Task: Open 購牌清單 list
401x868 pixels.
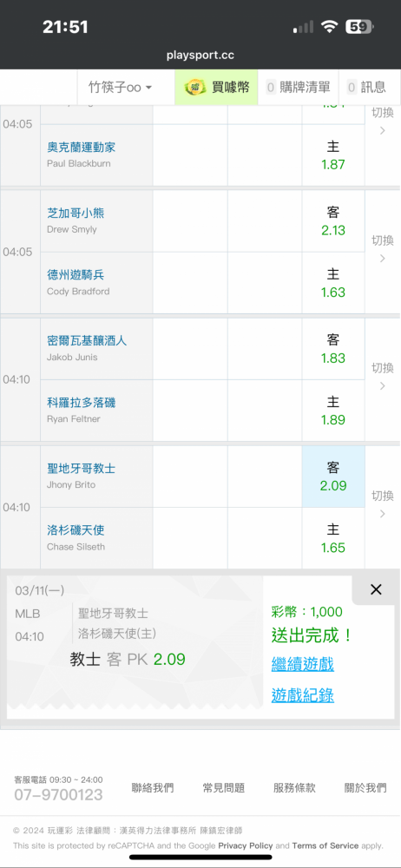Action: click(298, 88)
